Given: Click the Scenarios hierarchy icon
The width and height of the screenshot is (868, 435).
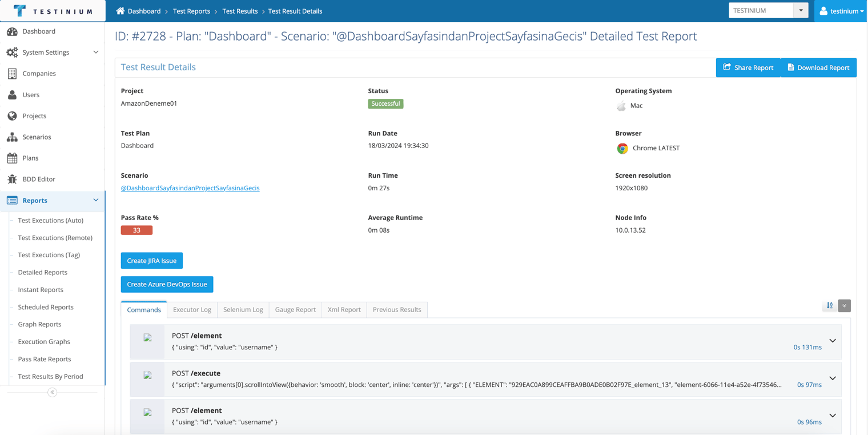Looking at the screenshot, I should (12, 137).
